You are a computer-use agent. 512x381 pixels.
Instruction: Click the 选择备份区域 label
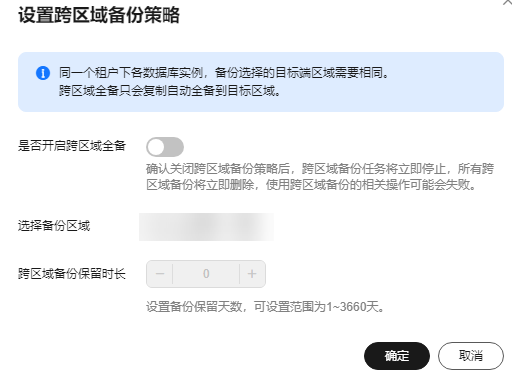pyautogui.click(x=54, y=226)
